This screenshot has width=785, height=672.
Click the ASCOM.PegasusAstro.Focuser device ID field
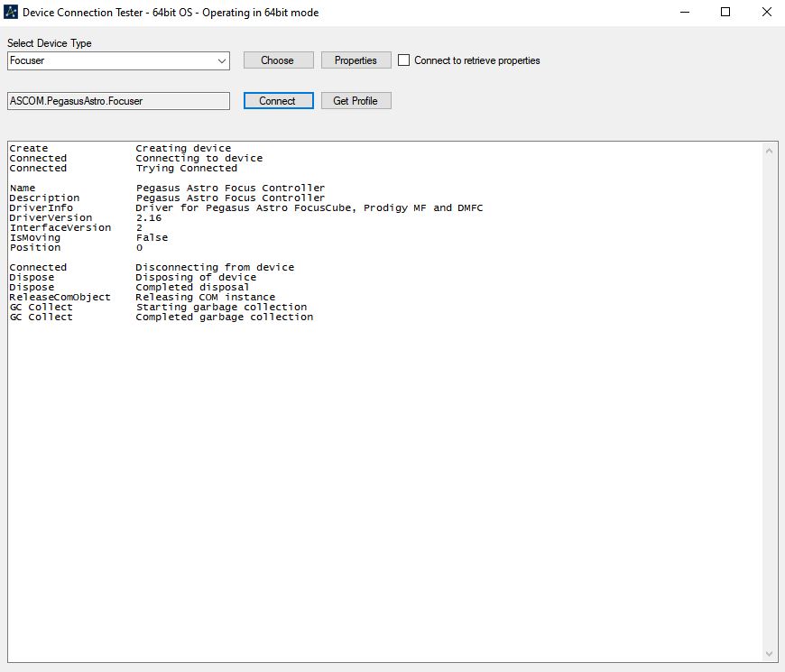[x=118, y=101]
